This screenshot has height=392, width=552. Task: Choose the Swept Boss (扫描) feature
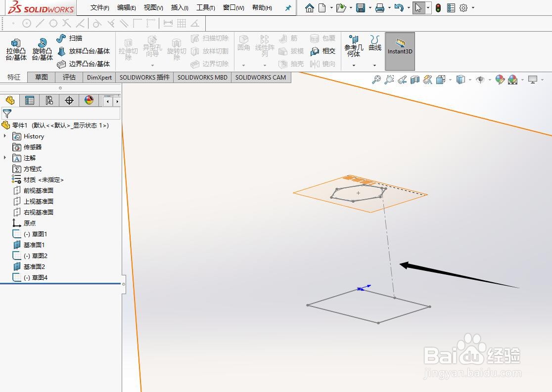69,38
